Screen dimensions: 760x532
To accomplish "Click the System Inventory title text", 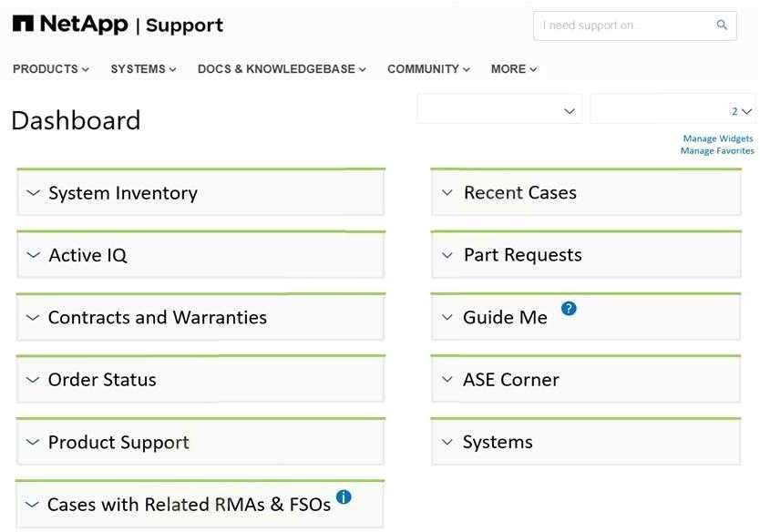I will (x=123, y=193).
